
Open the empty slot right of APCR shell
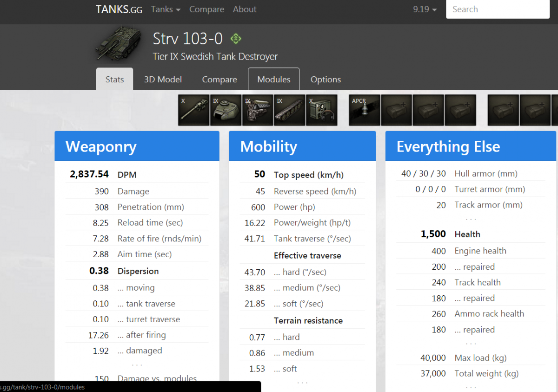coord(397,110)
